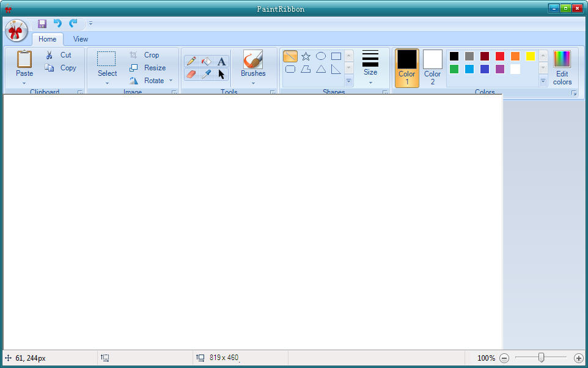Pick the yellow color swatch
Image resolution: width=588 pixels, height=368 pixels.
(531, 56)
